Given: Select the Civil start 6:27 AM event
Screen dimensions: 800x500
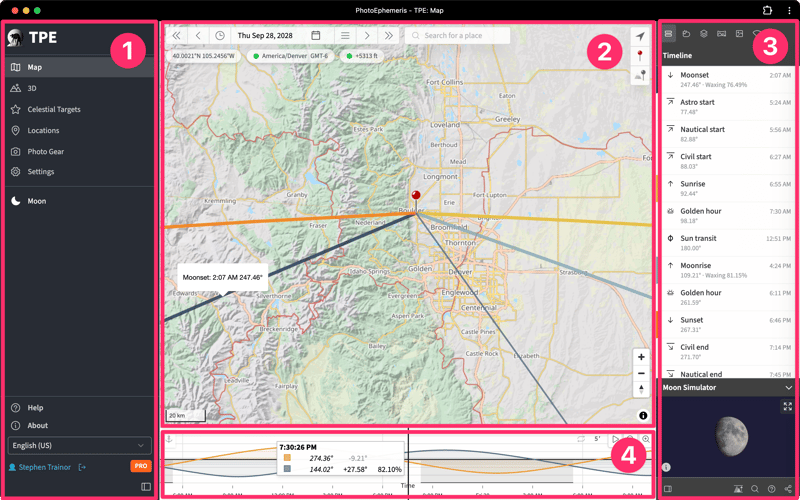Looking at the screenshot, I should pos(728,161).
